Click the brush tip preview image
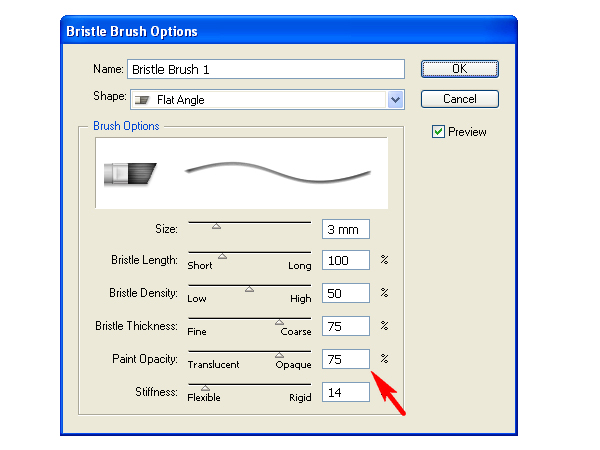The height and width of the screenshot is (450, 600). (x=130, y=174)
